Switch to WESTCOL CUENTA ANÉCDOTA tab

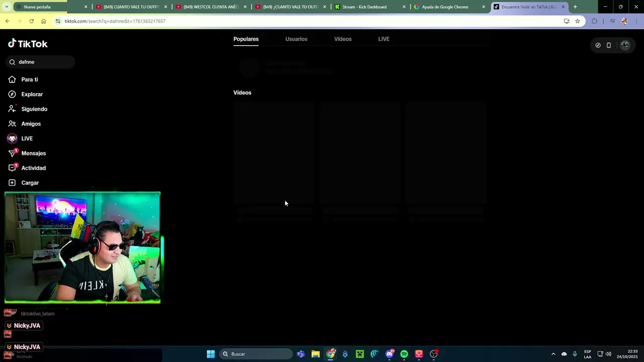click(211, 7)
